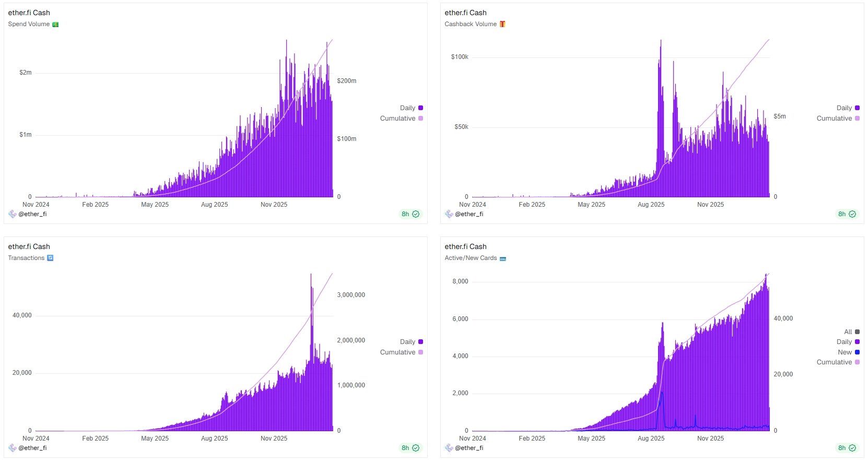Image resolution: width=868 pixels, height=462 pixels.
Task: Toggle New series in Active/New Cards legend
Action: [x=848, y=352]
